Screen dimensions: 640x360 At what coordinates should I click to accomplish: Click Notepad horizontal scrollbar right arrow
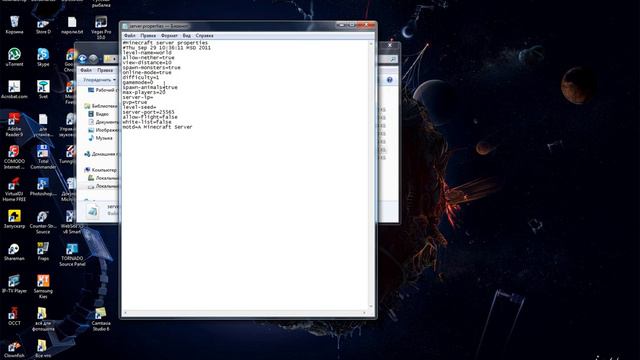(x=364, y=313)
